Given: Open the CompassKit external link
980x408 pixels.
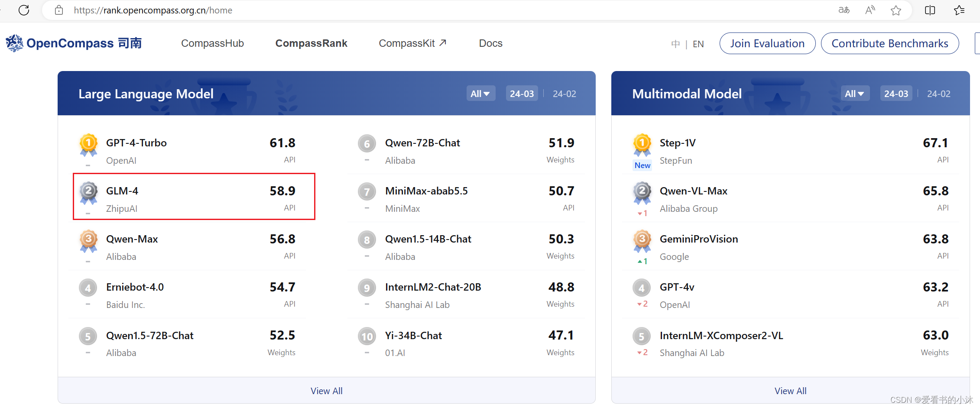Looking at the screenshot, I should (x=412, y=43).
